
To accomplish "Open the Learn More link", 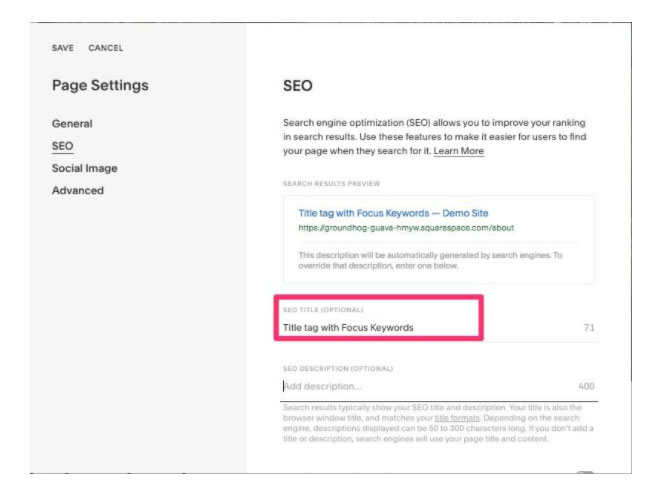I will (458, 151).
